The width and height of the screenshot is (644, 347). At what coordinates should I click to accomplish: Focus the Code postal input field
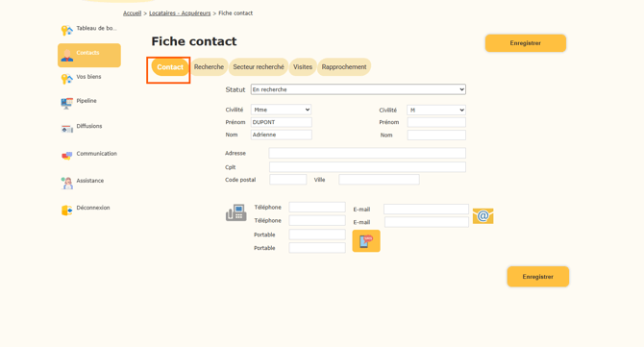(288, 180)
